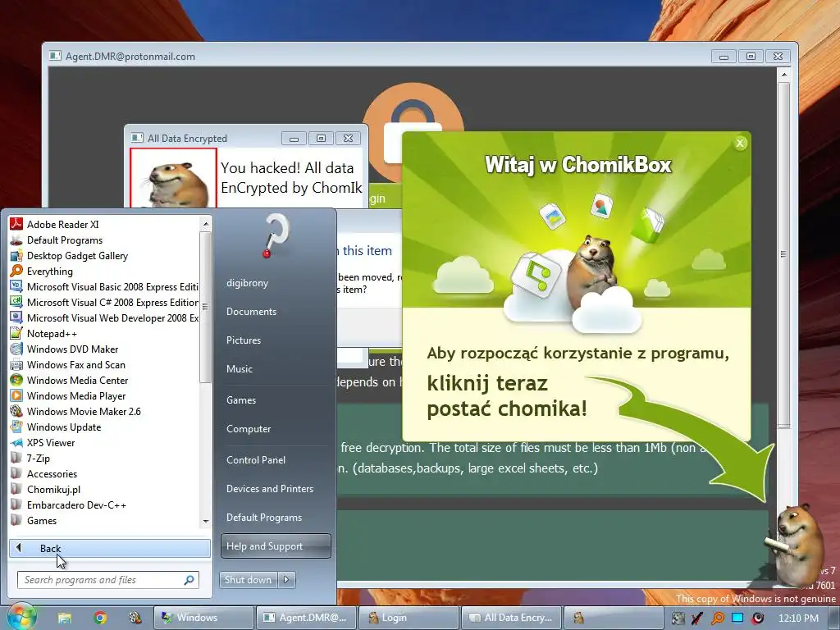Click the hamster picture in All Data Encrypted window
The width and height of the screenshot is (840, 630).
174,178
